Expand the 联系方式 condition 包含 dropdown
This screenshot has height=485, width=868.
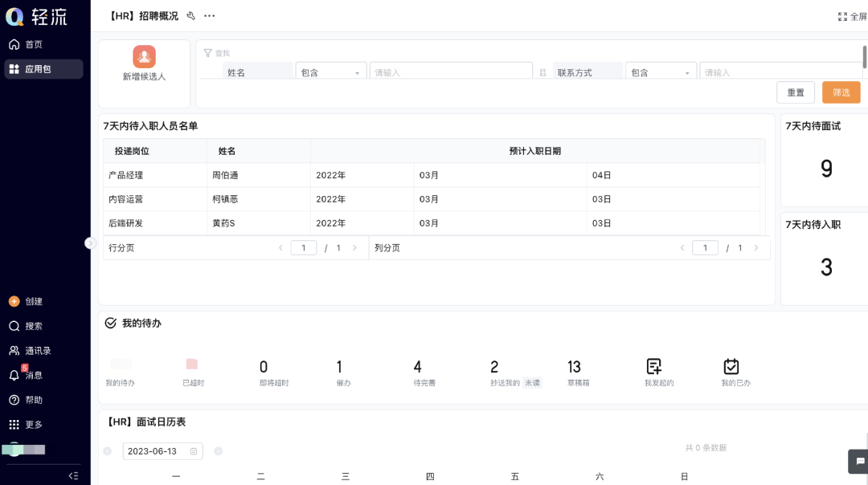[x=661, y=72]
